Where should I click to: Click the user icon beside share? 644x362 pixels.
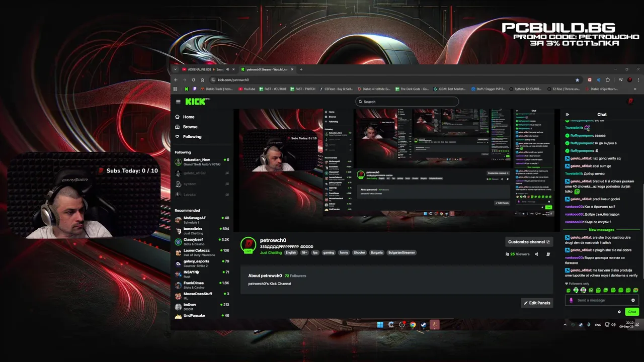pyautogui.click(x=548, y=254)
